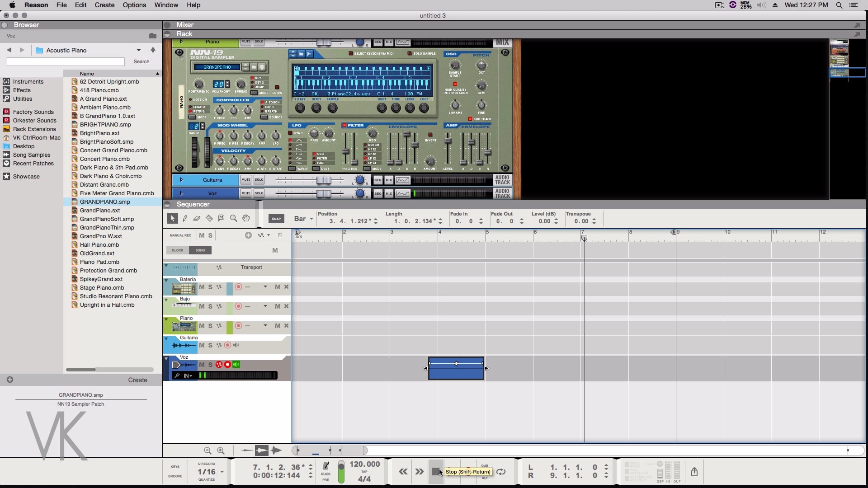Image resolution: width=868 pixels, height=488 pixels.
Task: Open the quantize 1/16 value dropdown
Action: click(x=222, y=472)
